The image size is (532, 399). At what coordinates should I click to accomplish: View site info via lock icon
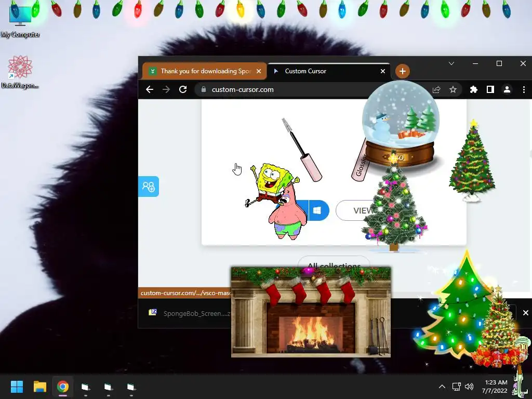[x=204, y=89]
